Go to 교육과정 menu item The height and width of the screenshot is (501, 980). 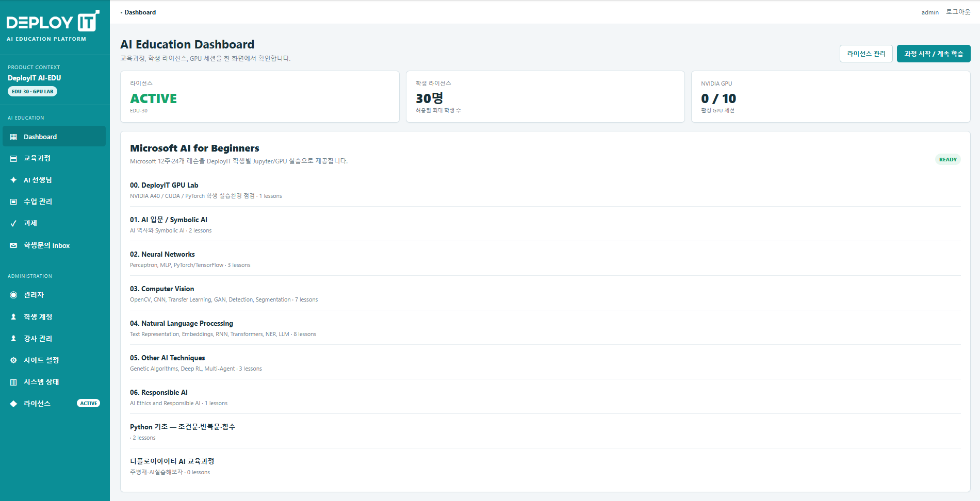(54, 158)
